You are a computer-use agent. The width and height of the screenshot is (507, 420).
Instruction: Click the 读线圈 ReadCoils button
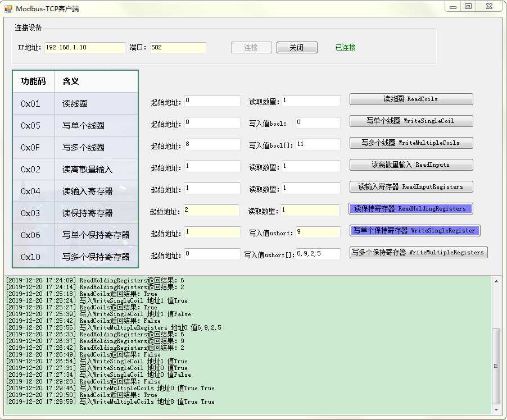pyautogui.click(x=411, y=99)
